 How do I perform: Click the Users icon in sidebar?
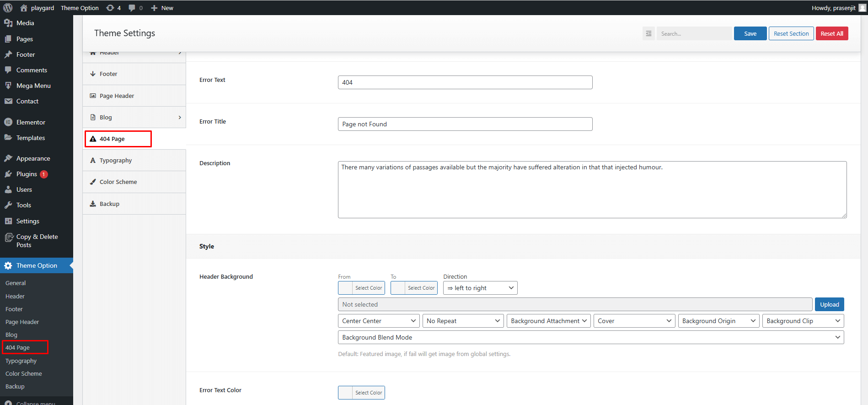[x=8, y=189]
